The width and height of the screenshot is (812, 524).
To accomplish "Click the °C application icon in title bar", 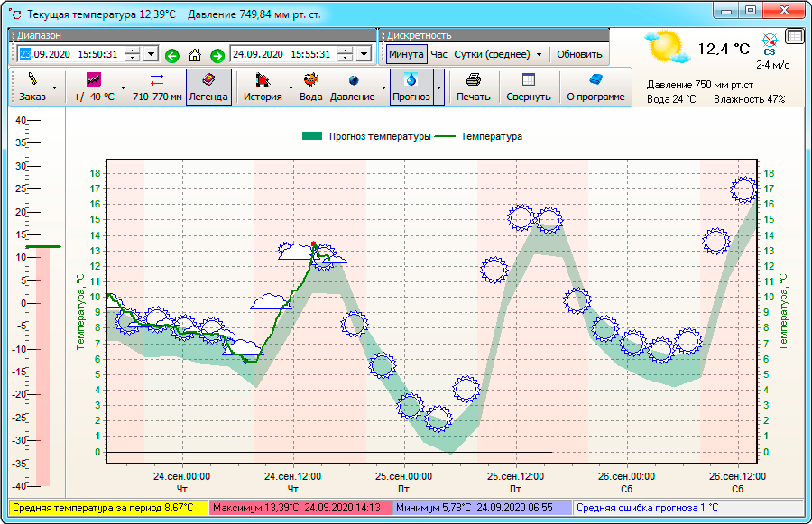I will pos(15,14).
